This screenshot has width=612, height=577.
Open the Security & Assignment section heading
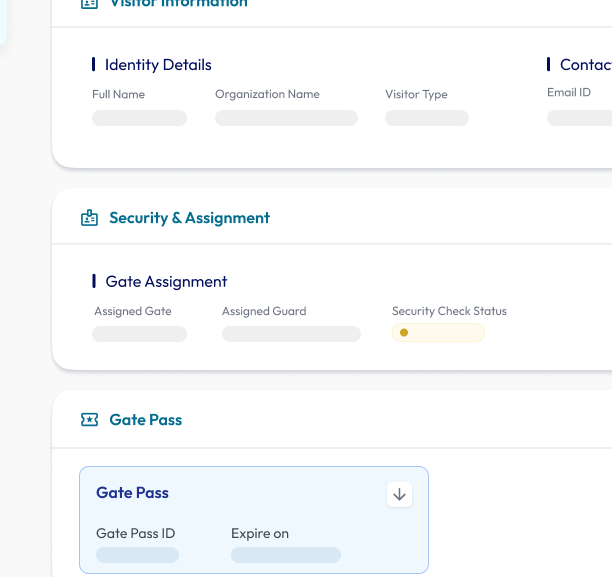[189, 218]
